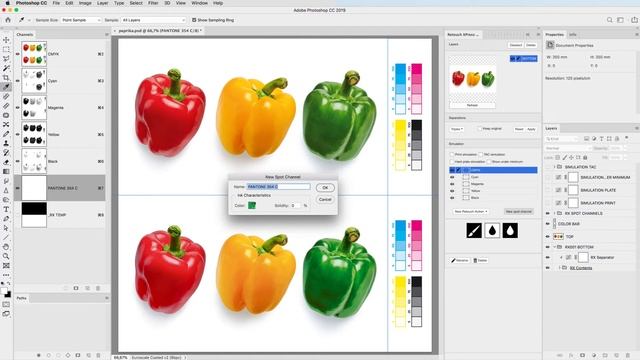Select the Crop tool
This screenshot has height=360, width=640.
[6, 78]
